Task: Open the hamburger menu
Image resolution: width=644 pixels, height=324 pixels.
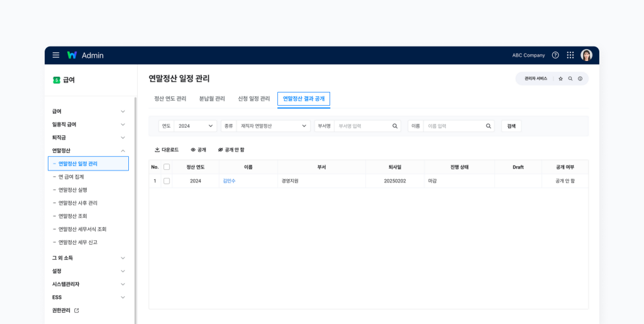Action: 56,55
